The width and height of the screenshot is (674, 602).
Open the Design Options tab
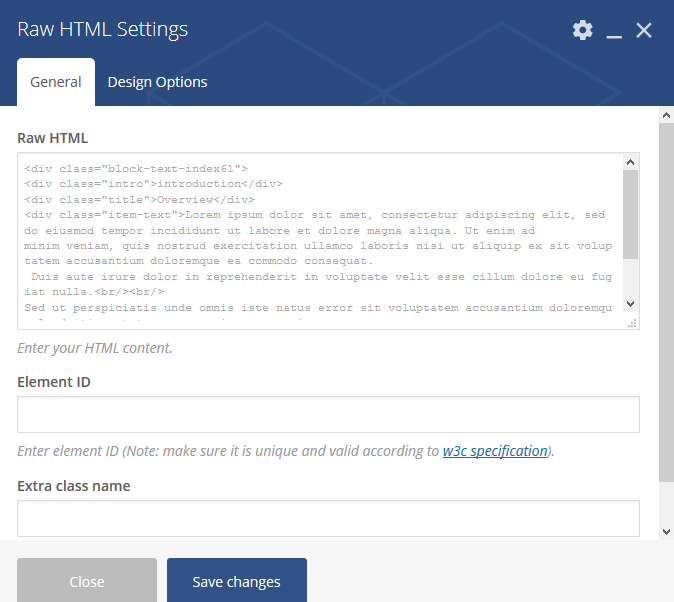157,82
